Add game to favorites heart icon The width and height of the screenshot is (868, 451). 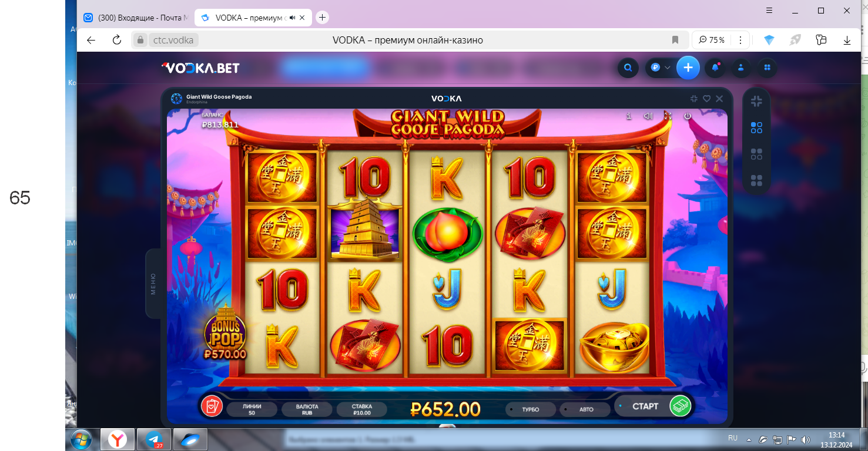tap(707, 99)
